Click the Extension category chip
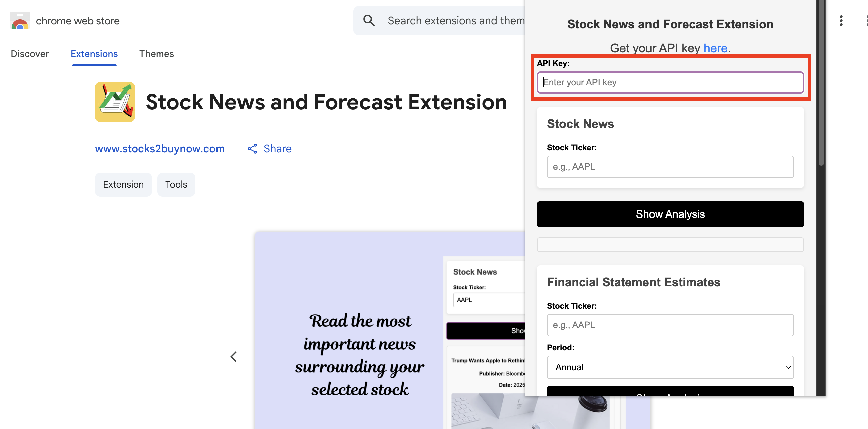Image resolution: width=868 pixels, height=429 pixels. pos(123,185)
